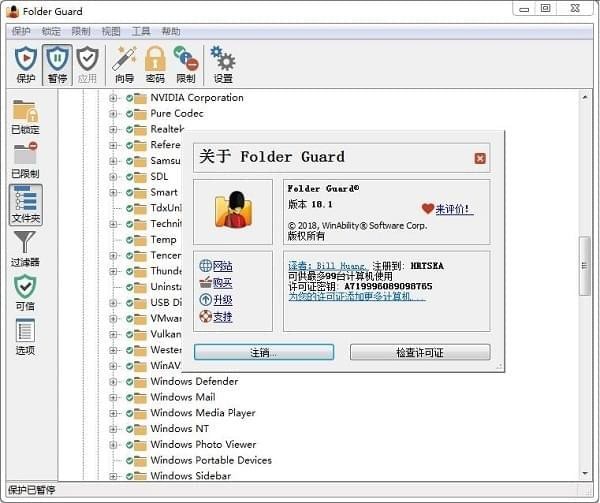This screenshot has height=503, width=600.
Task: Click the 暂停 (Pause) shield icon
Action: pyautogui.click(x=57, y=60)
